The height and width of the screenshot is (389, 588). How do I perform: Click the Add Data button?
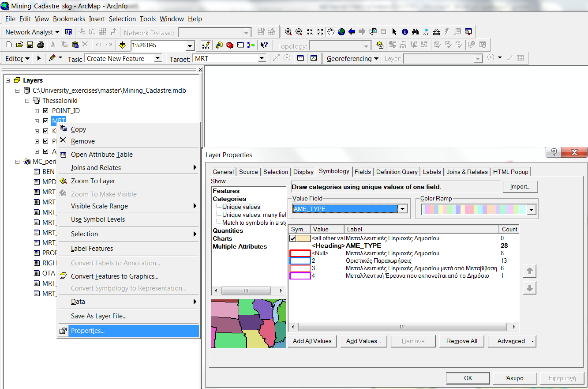point(122,45)
